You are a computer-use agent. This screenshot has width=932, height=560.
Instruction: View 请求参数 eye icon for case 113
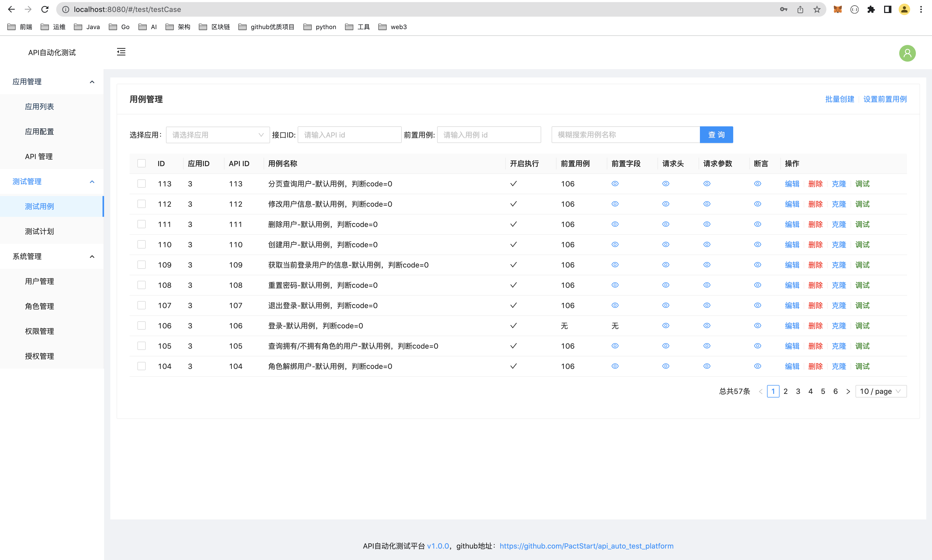tap(707, 184)
